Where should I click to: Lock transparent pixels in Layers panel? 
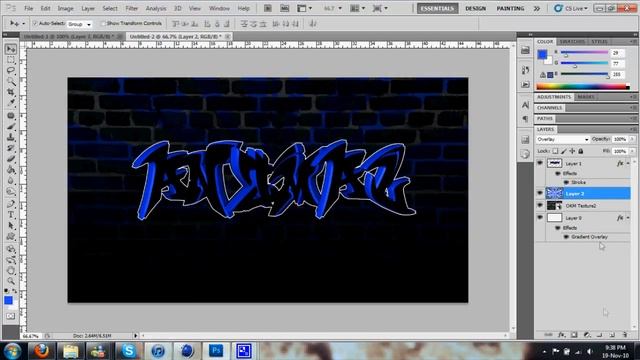[x=555, y=151]
